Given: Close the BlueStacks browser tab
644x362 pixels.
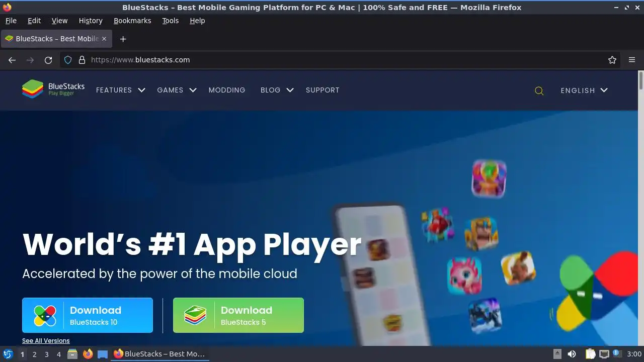Looking at the screenshot, I should (104, 39).
